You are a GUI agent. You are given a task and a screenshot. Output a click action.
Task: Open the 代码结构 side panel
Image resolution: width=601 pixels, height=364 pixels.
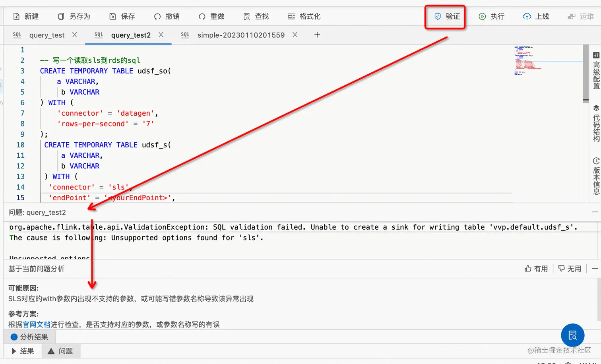click(596, 123)
